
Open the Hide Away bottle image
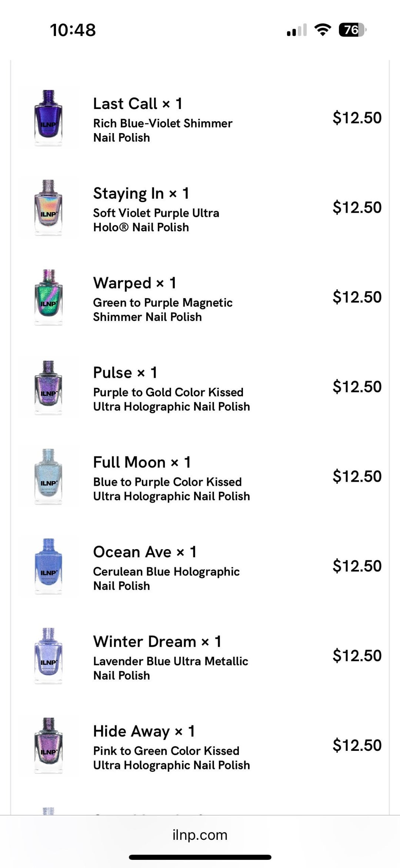point(49,746)
